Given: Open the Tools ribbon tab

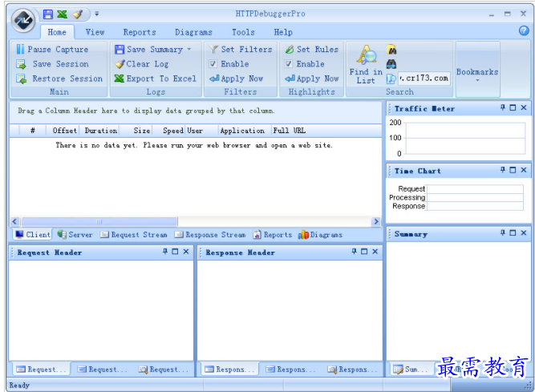Looking at the screenshot, I should pos(243,32).
